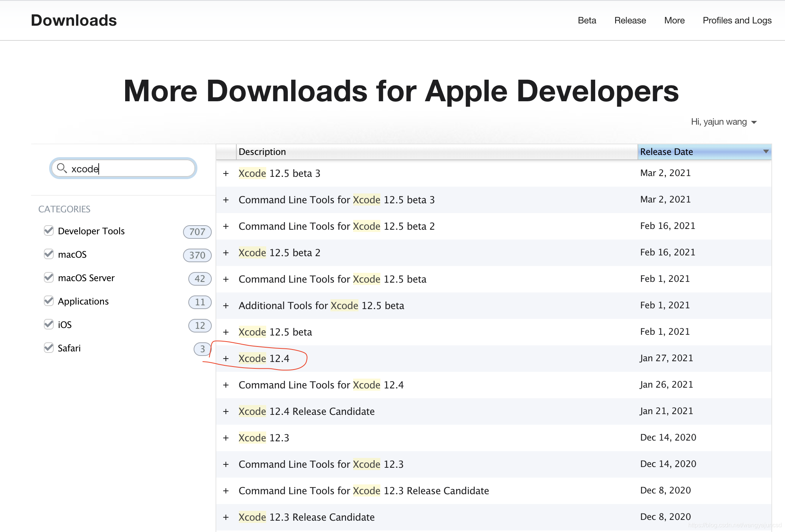The image size is (785, 532).
Task: Open Profiles and Logs
Action: (x=737, y=20)
